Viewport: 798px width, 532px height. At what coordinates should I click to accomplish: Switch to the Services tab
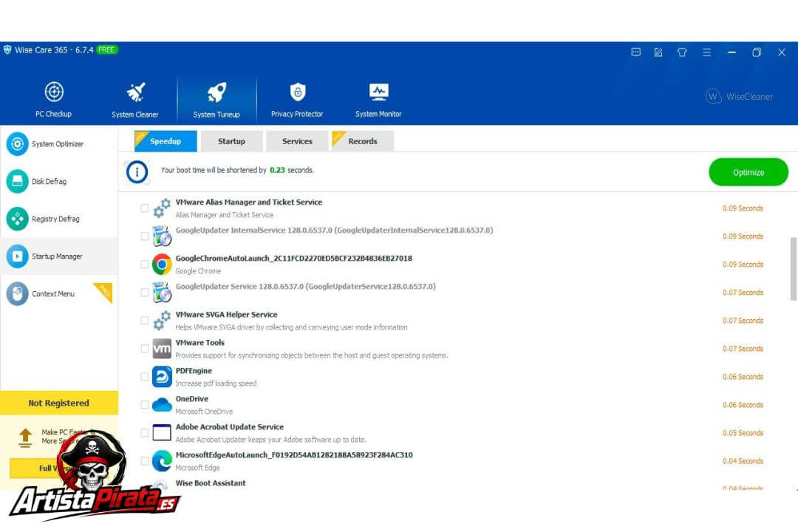pyautogui.click(x=297, y=141)
